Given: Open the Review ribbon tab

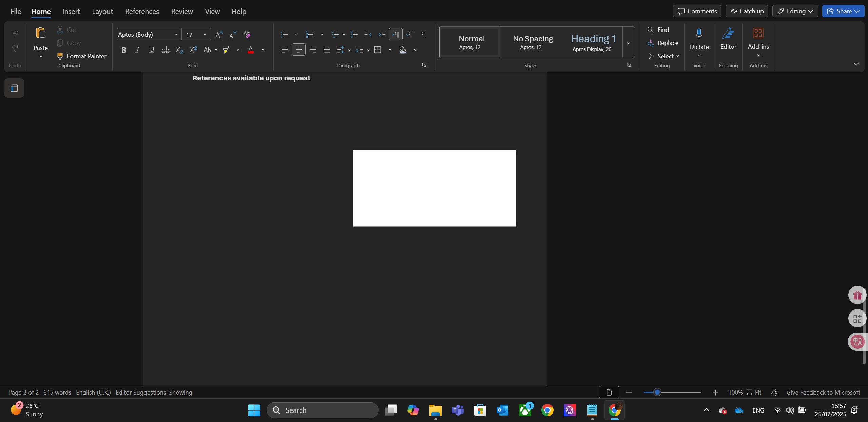Looking at the screenshot, I should 182,11.
